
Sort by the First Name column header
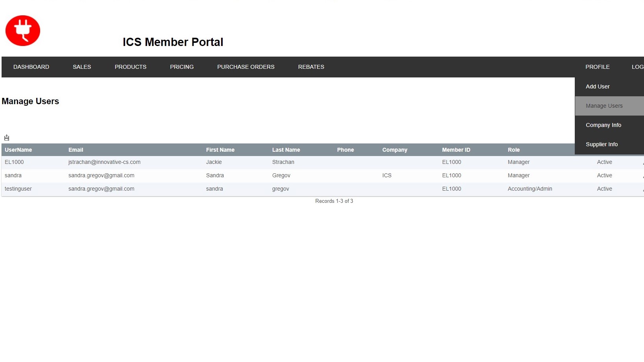coord(220,150)
